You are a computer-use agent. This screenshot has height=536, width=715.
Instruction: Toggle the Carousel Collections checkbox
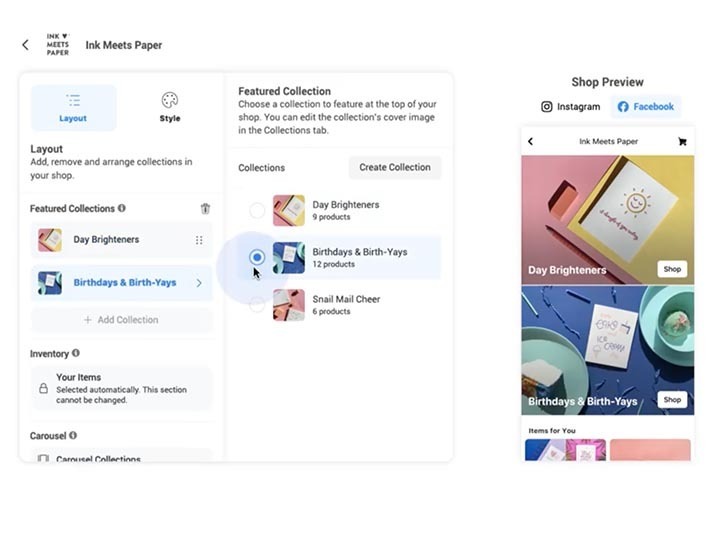pos(43,458)
